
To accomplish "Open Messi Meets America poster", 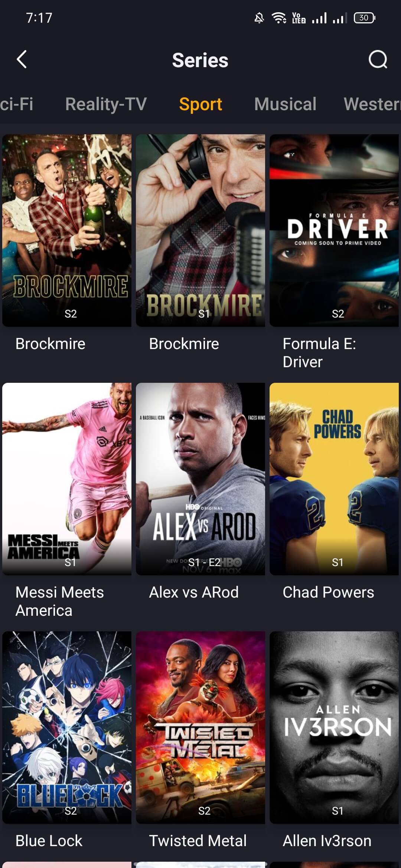I will click(67, 479).
